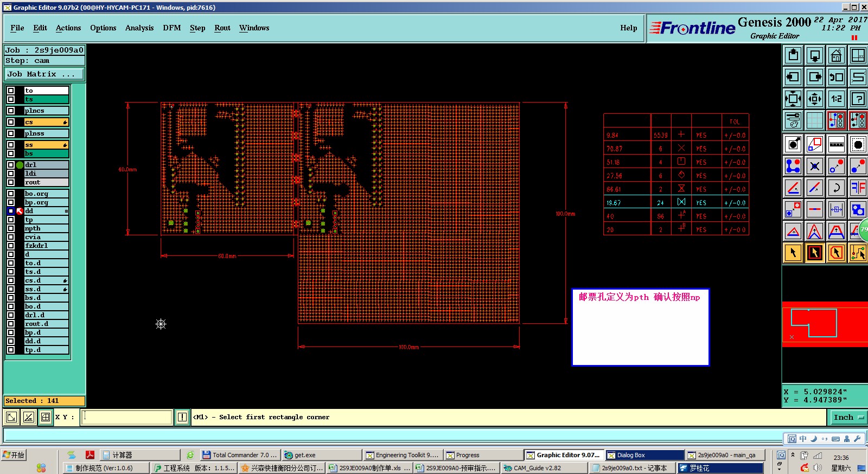
Task: Toggle the checkbox for layer tp.d
Action: pyautogui.click(x=11, y=350)
